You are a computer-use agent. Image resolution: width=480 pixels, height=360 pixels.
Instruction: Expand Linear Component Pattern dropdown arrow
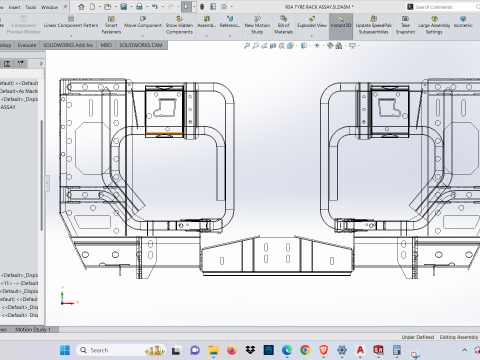[71, 35]
